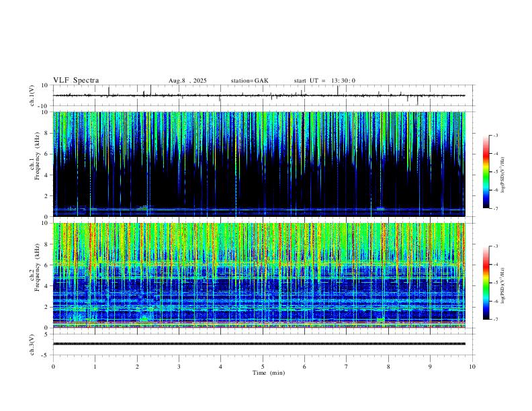Screen dimensions: 532x411
Task: Click the ch.2 spectrogram color bar
Action: 486,283
